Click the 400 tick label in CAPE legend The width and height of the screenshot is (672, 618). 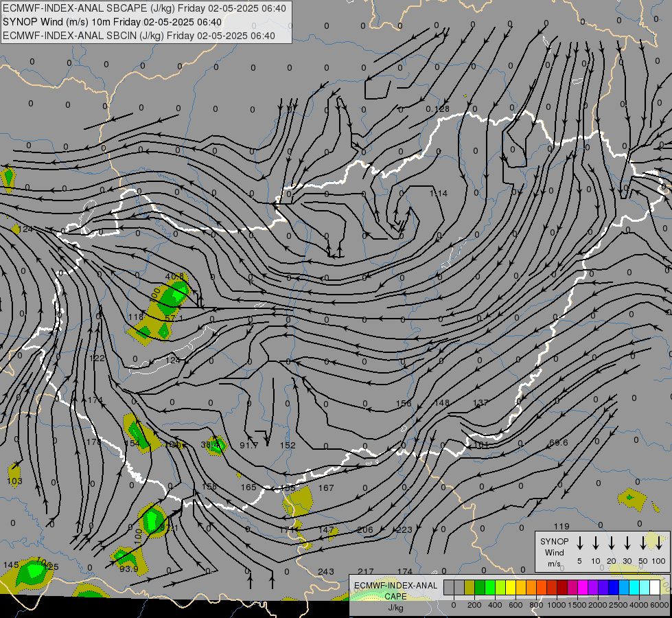click(x=495, y=605)
